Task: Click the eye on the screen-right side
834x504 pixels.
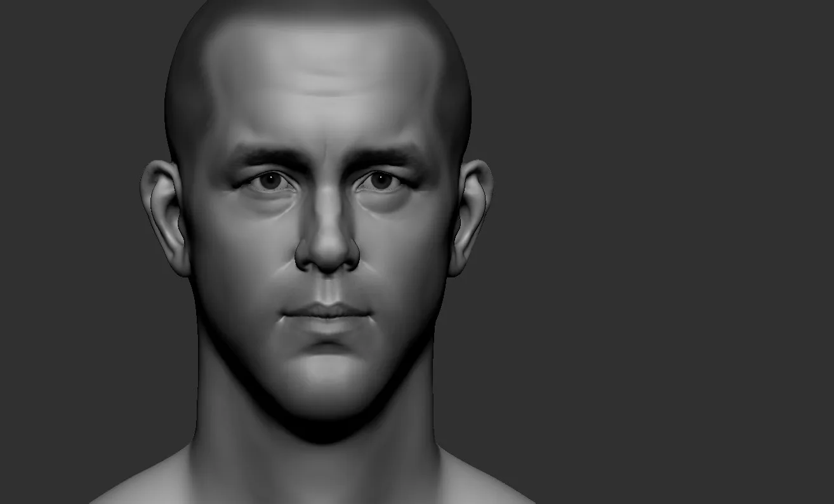Action: (x=381, y=181)
